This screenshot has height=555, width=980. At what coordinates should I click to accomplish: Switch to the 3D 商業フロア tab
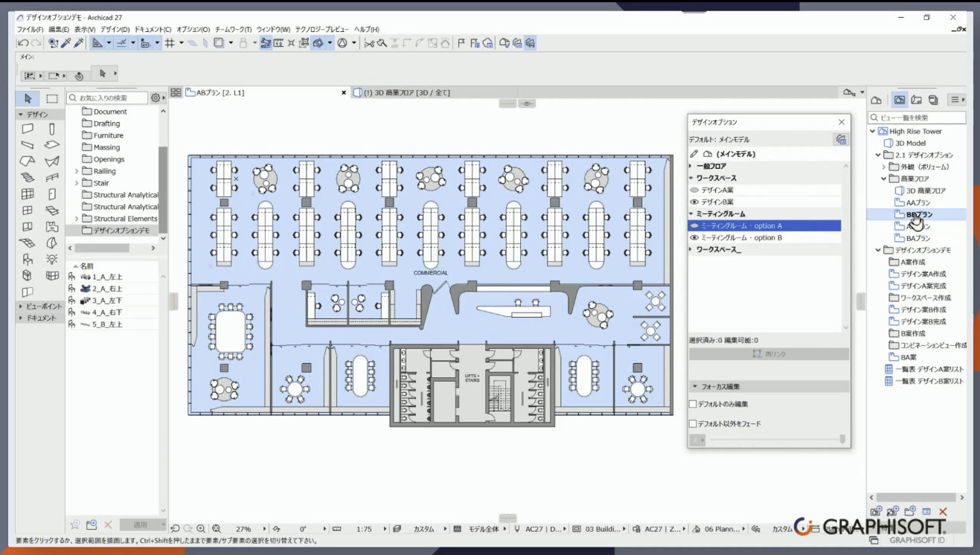tap(402, 92)
